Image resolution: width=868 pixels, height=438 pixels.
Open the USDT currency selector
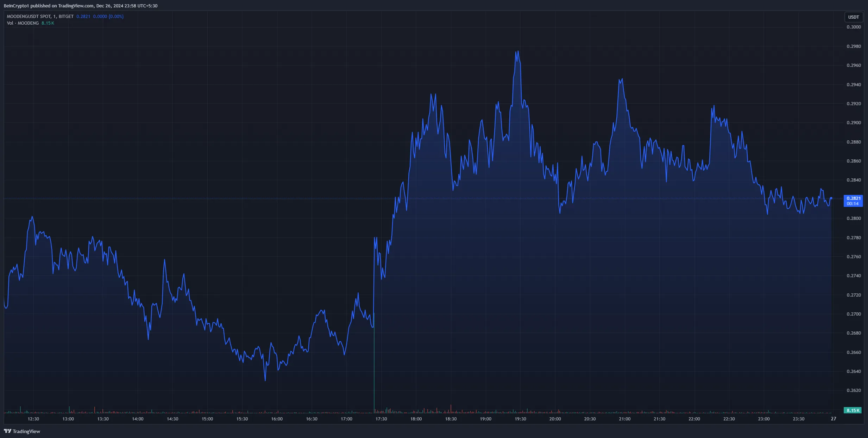[853, 17]
